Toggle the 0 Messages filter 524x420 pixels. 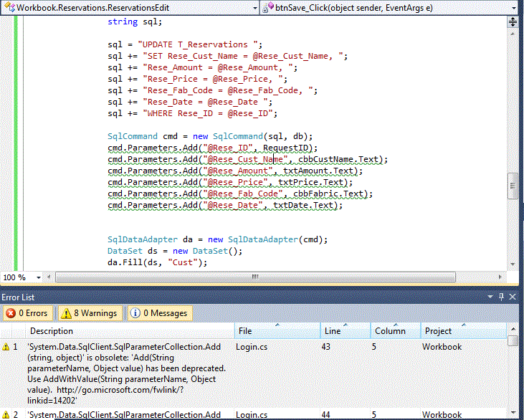tap(159, 313)
